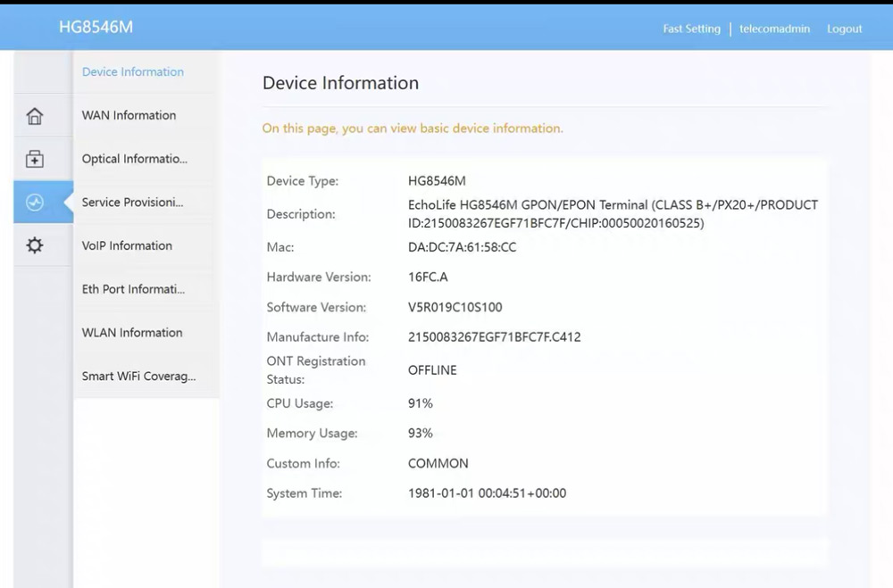
Task: Click the HG8546M header title
Action: point(96,27)
